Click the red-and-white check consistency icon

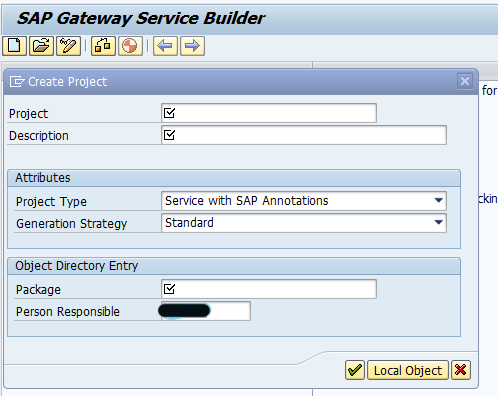point(130,46)
